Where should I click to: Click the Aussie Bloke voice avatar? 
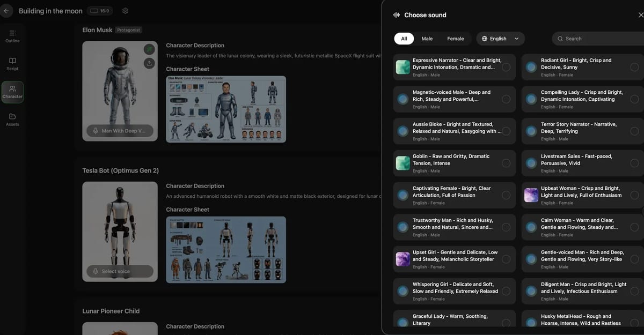(x=403, y=131)
